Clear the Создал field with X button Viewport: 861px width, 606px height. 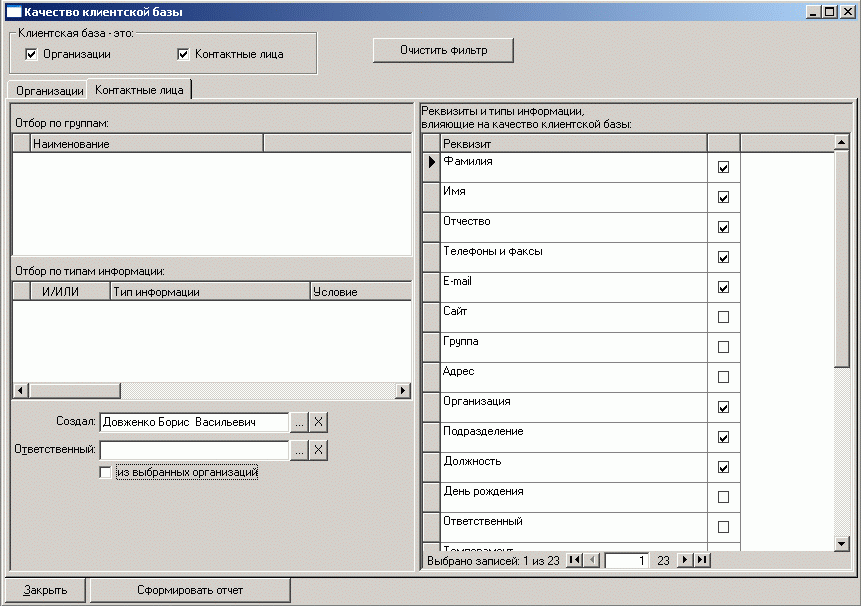point(318,422)
